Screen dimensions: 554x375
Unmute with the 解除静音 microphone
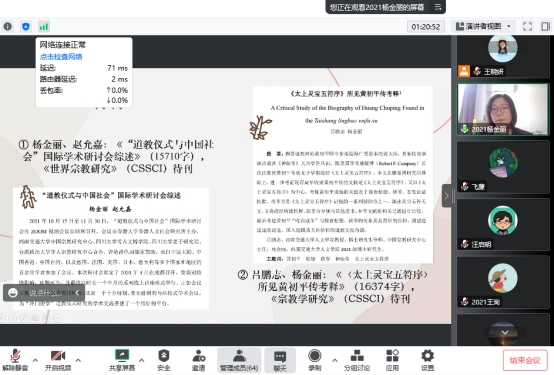click(x=15, y=361)
